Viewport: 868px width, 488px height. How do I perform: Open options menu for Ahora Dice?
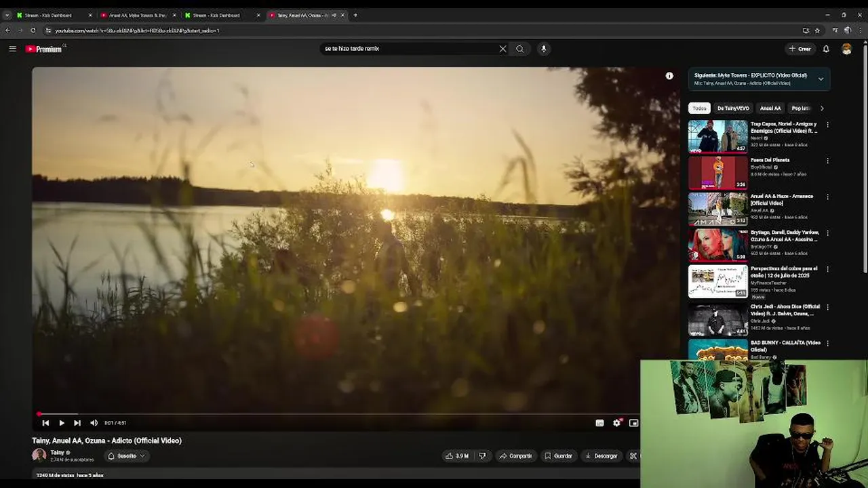click(x=827, y=307)
